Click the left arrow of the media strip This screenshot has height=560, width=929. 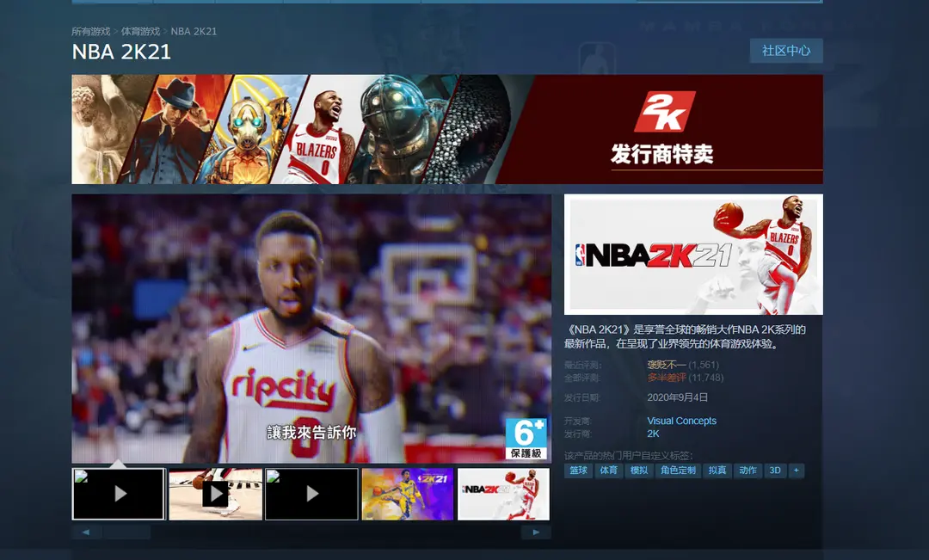click(86, 532)
